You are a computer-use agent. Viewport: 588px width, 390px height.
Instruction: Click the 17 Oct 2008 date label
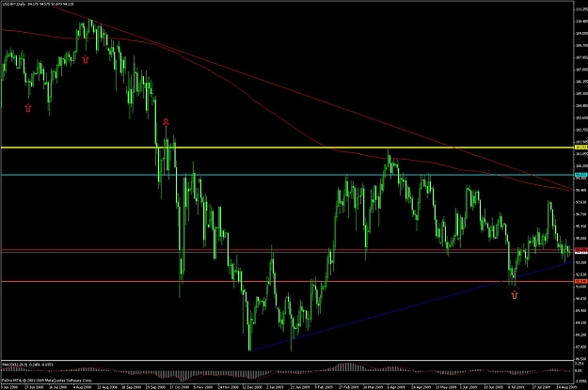click(180, 386)
